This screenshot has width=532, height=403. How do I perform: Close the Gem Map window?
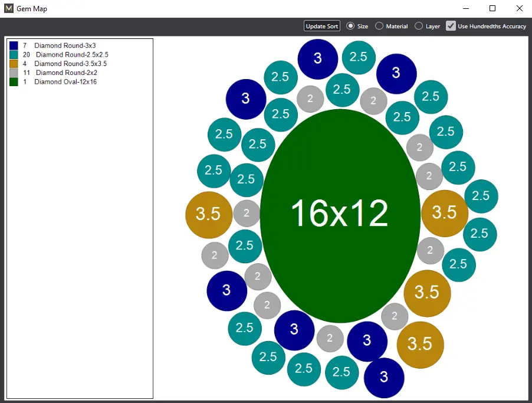click(519, 9)
